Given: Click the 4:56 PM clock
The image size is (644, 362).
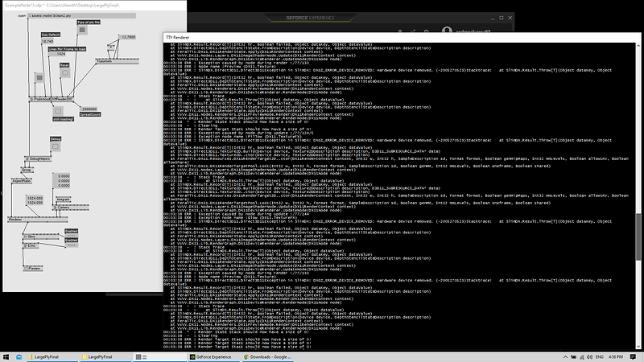Looking at the screenshot, I should tap(616, 357).
